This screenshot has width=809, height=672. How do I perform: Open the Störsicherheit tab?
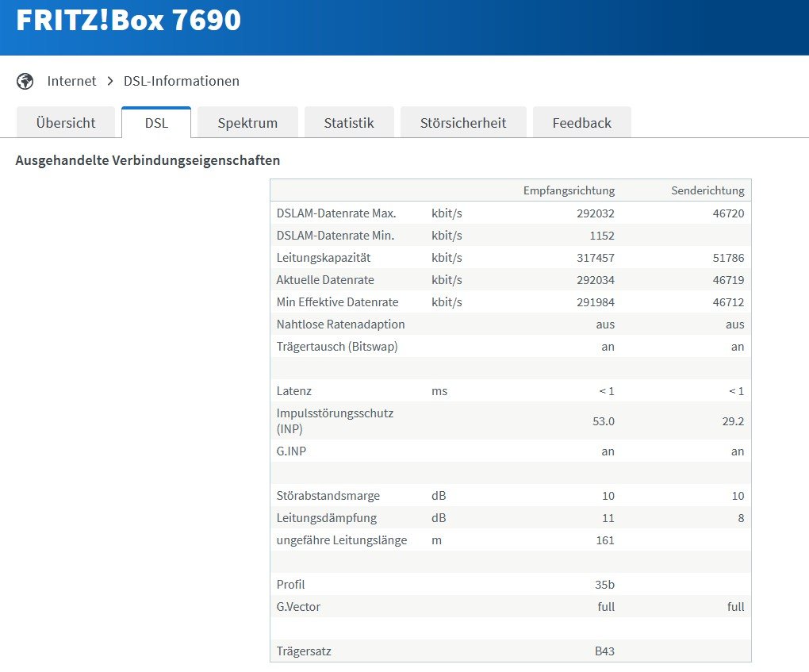click(463, 123)
